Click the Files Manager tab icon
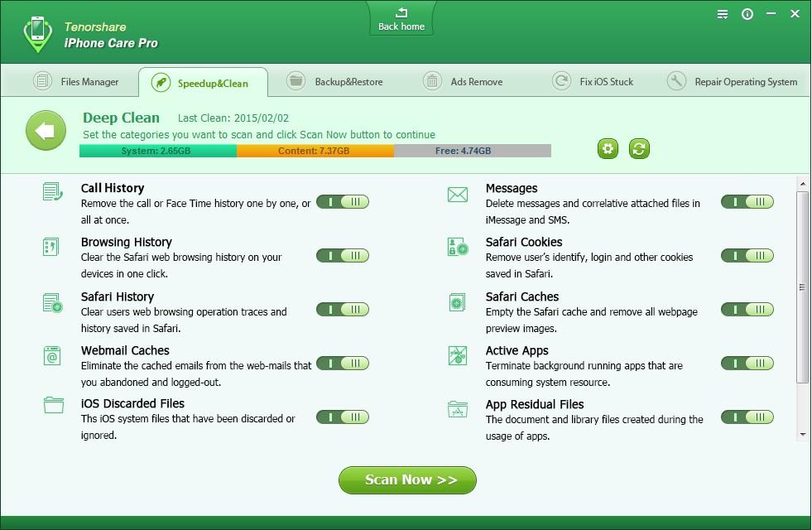This screenshot has height=530, width=812. [42, 81]
